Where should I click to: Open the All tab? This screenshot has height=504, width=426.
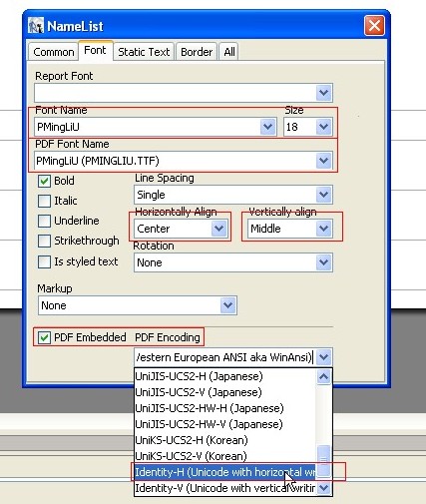point(229,52)
